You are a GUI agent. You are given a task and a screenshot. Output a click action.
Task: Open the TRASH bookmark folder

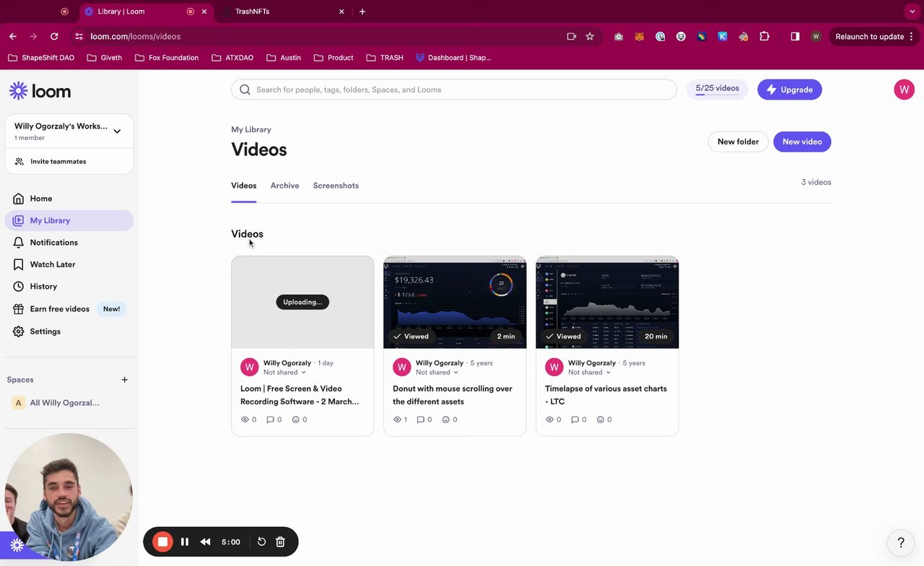(x=385, y=58)
